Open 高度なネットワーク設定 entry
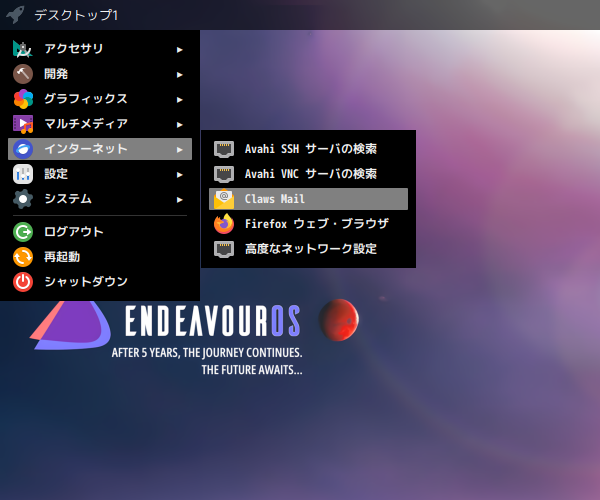The width and height of the screenshot is (600, 500). pos(308,249)
